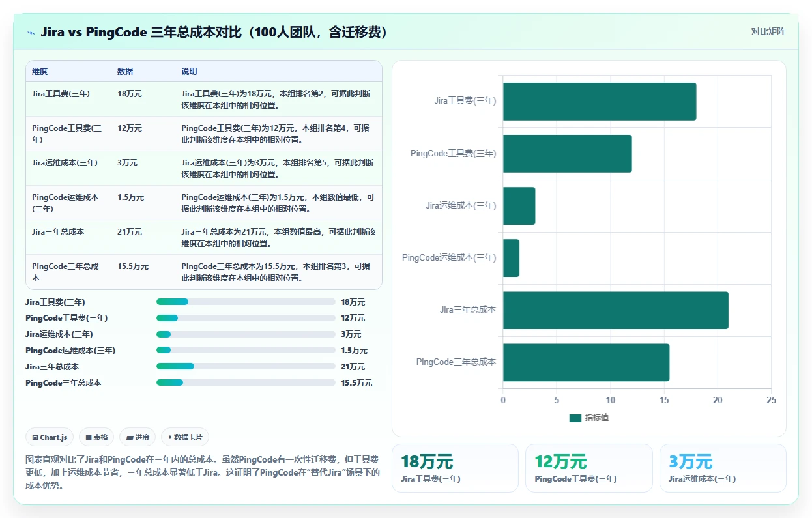Click the blue icon before the title

coord(31,32)
